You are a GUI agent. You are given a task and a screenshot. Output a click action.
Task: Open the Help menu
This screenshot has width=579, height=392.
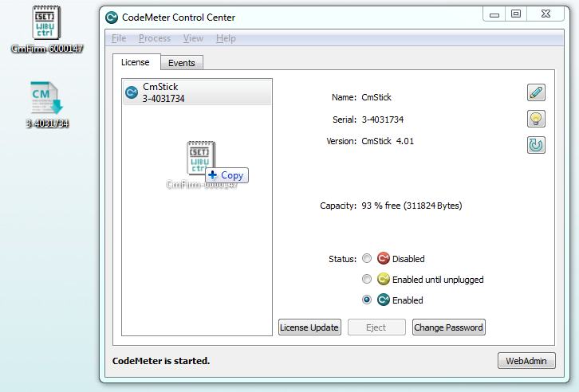(226, 38)
